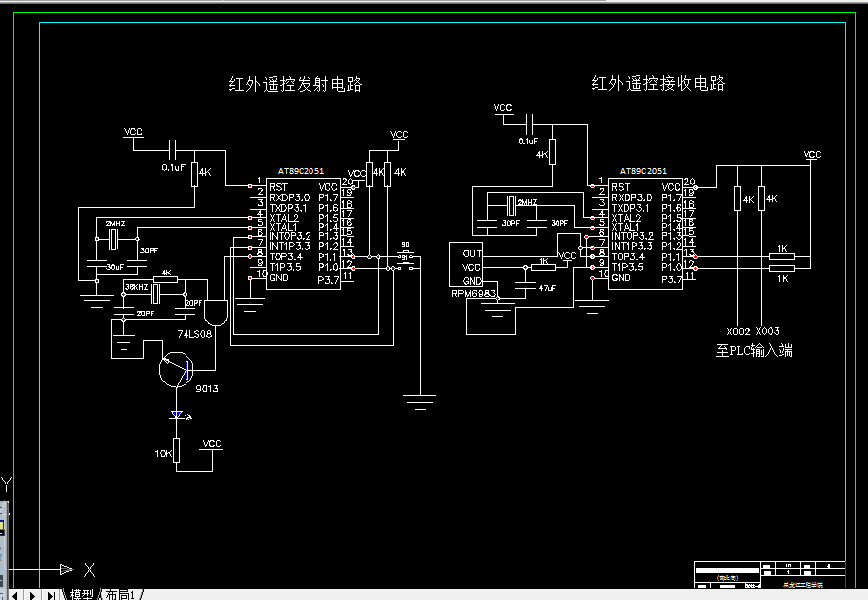Select the infrared LED symbol below transistor
868x600 pixels.
179,415
